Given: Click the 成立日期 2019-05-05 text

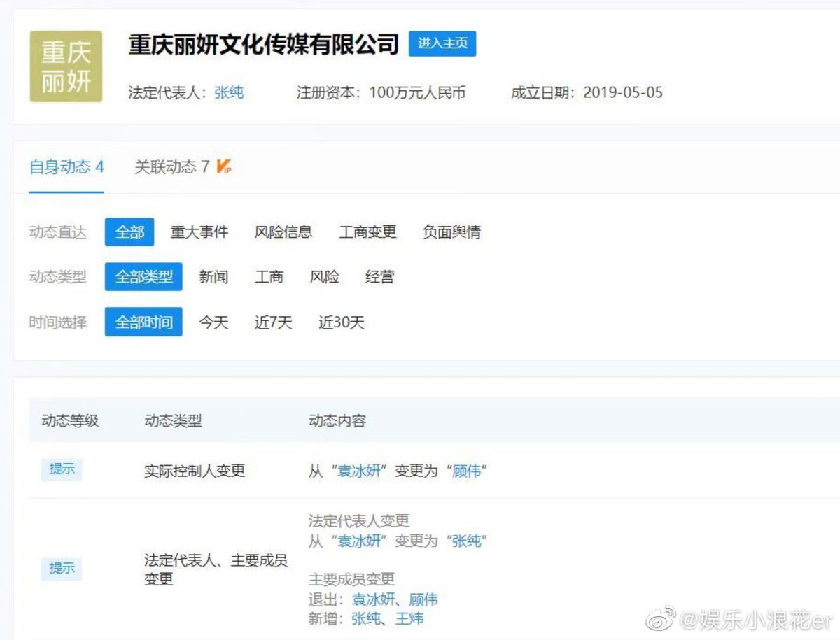Looking at the screenshot, I should [587, 92].
